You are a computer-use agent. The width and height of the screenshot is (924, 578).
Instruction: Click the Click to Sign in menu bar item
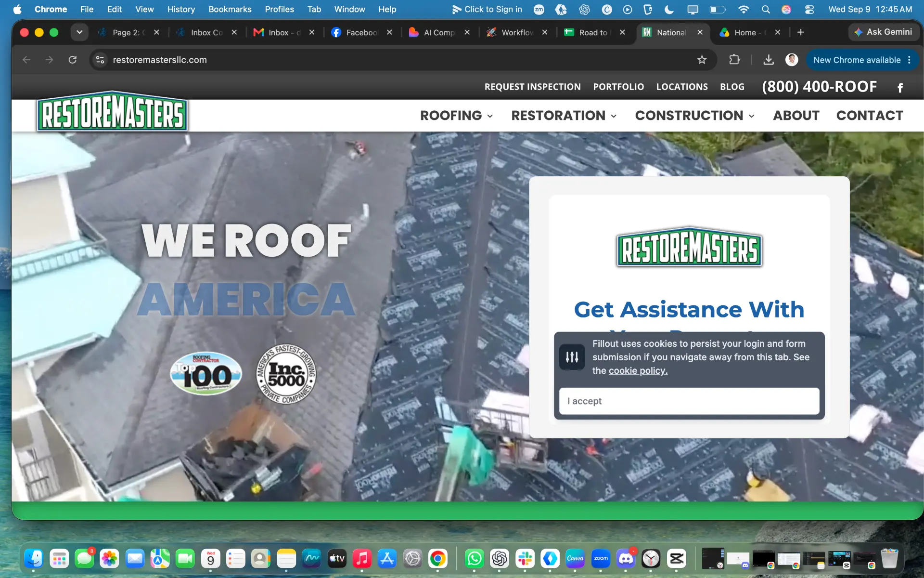tap(487, 9)
